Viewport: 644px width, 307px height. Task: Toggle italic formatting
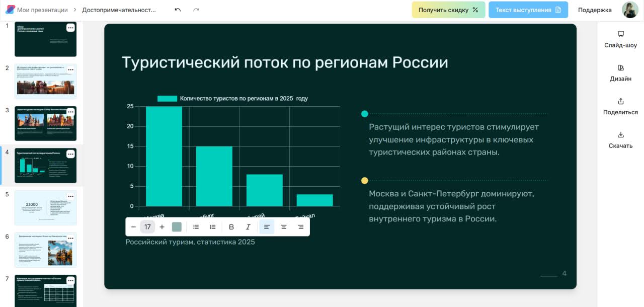[248, 226]
